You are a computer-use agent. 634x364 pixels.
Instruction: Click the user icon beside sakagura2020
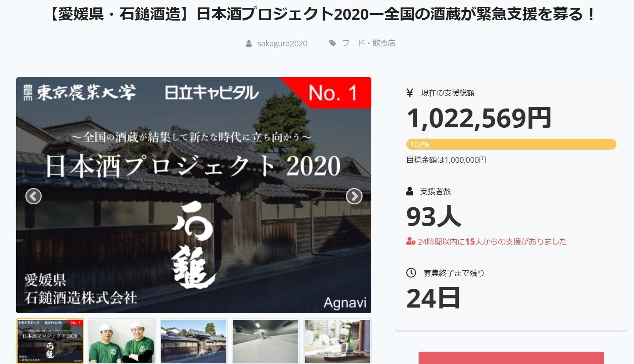point(249,43)
